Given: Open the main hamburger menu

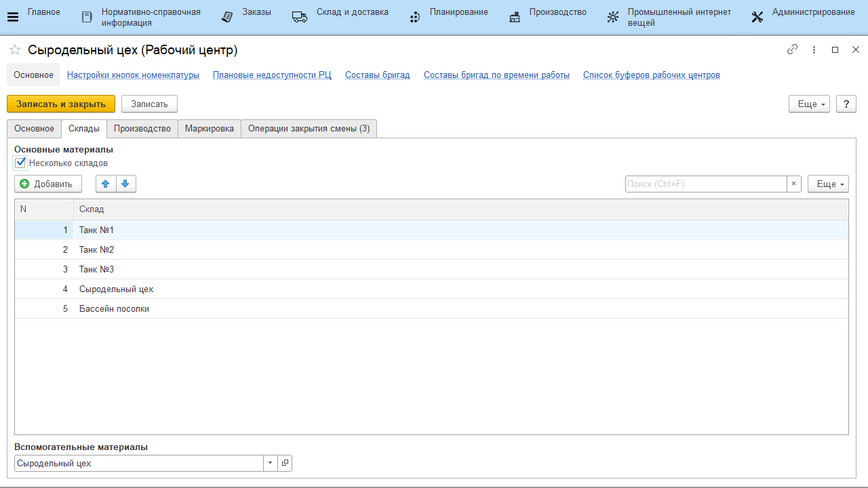Looking at the screenshot, I should pos(12,17).
